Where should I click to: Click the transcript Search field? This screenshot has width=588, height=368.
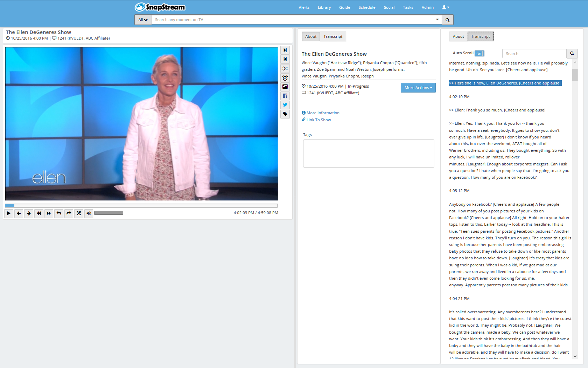(x=534, y=54)
